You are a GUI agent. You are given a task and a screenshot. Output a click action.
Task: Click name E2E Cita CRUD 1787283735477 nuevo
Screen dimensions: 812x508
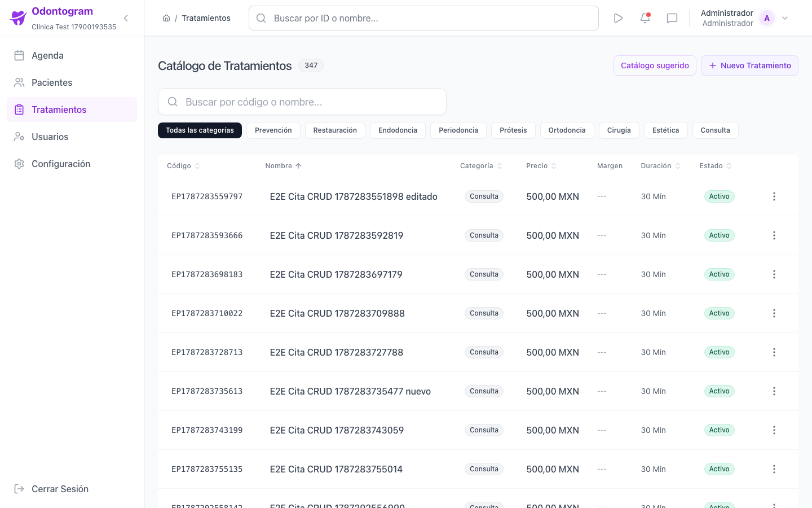[x=350, y=391]
